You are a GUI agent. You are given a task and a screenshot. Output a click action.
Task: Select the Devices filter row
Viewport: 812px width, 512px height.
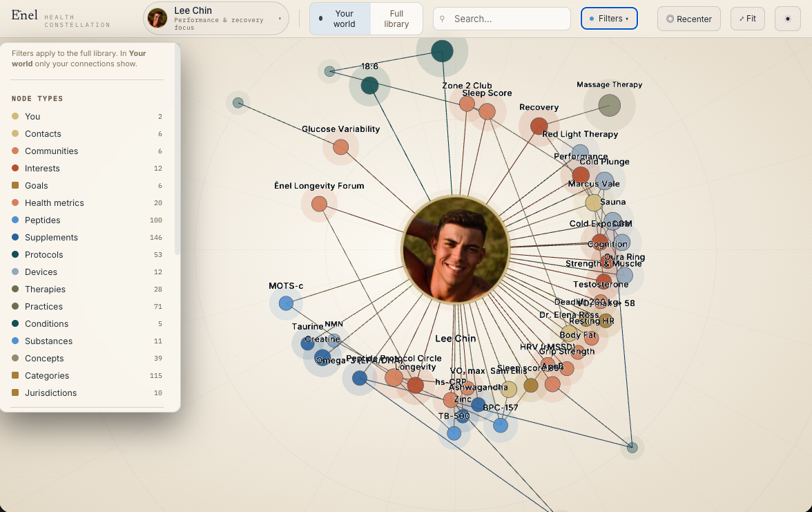click(87, 272)
